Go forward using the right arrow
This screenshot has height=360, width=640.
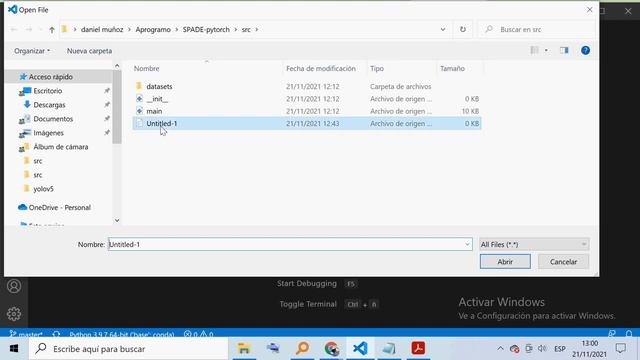[x=29, y=29]
